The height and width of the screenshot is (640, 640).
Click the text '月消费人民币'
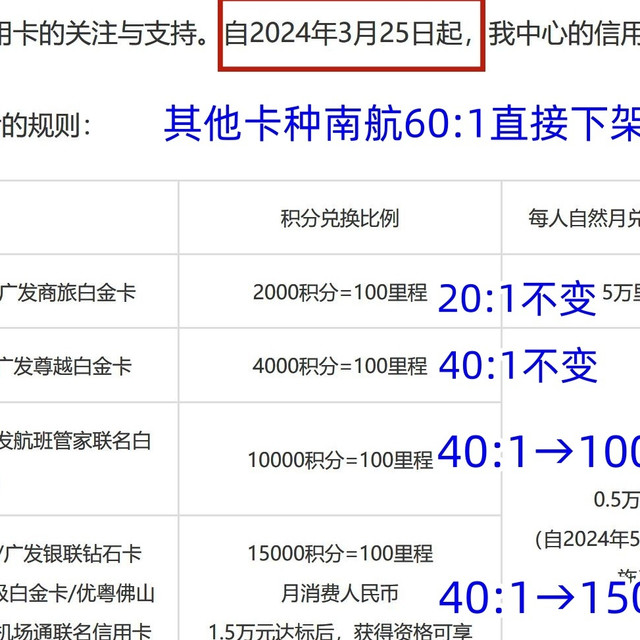coord(340,593)
